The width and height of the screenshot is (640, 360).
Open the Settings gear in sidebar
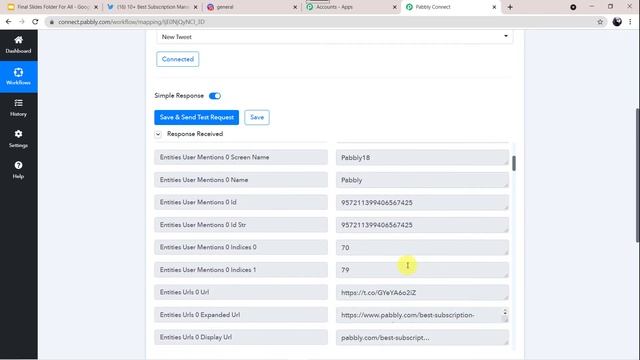pyautogui.click(x=18, y=134)
